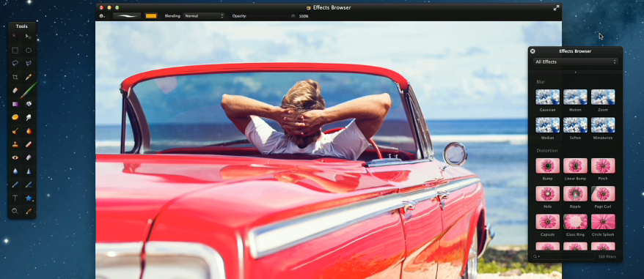
Task: Click the orange foreground color swatch
Action: (151, 16)
